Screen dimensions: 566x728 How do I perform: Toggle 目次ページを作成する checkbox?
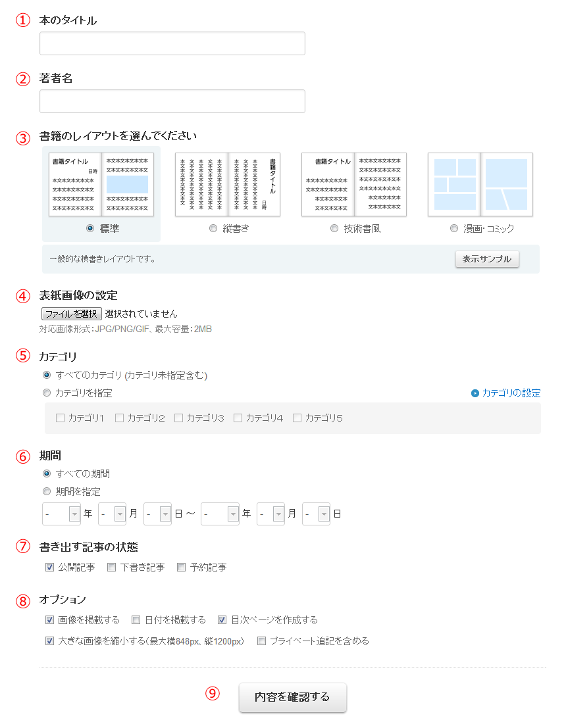pyautogui.click(x=222, y=620)
